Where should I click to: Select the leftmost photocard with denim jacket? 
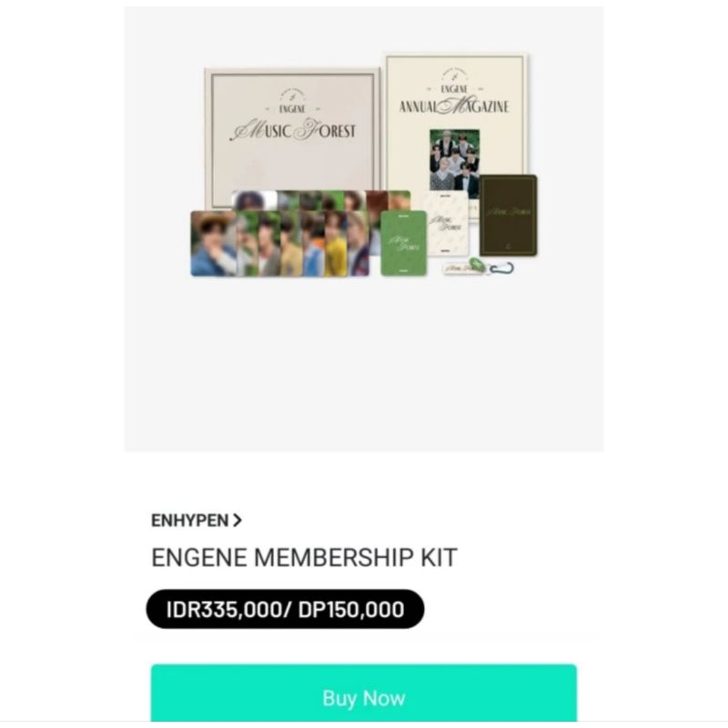(x=214, y=243)
